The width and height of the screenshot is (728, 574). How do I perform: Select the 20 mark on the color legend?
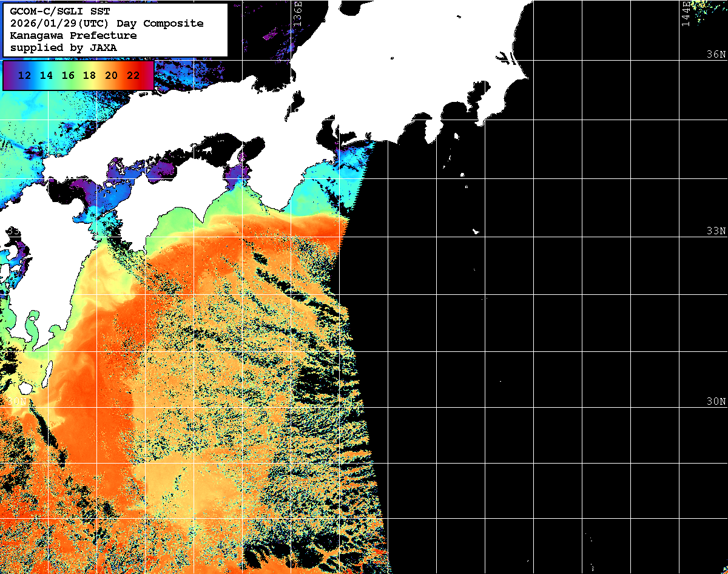111,76
